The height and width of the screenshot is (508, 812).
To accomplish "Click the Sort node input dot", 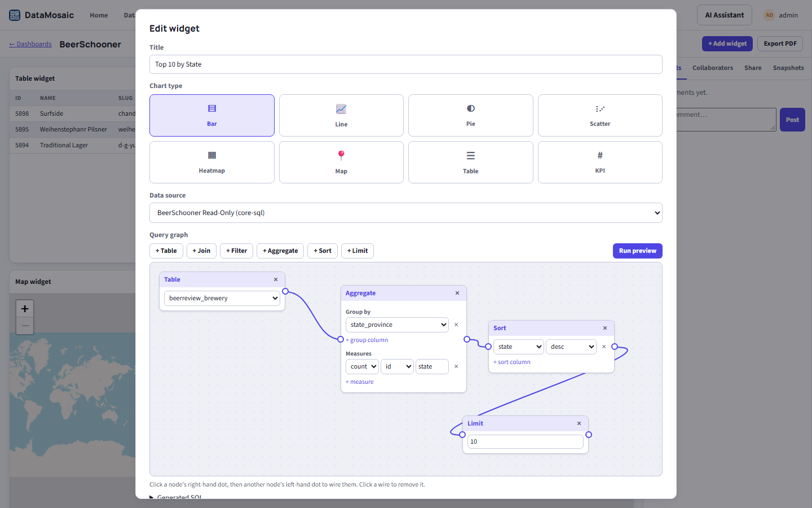I will 488,347.
